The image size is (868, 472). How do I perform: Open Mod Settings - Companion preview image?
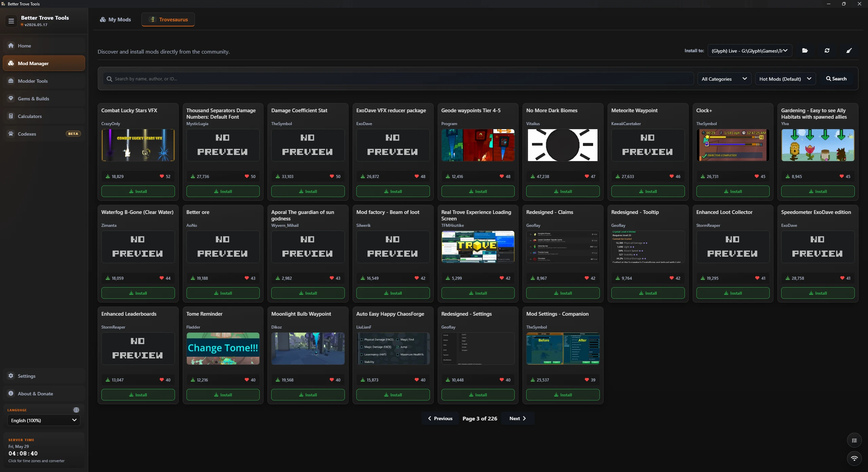(563, 348)
